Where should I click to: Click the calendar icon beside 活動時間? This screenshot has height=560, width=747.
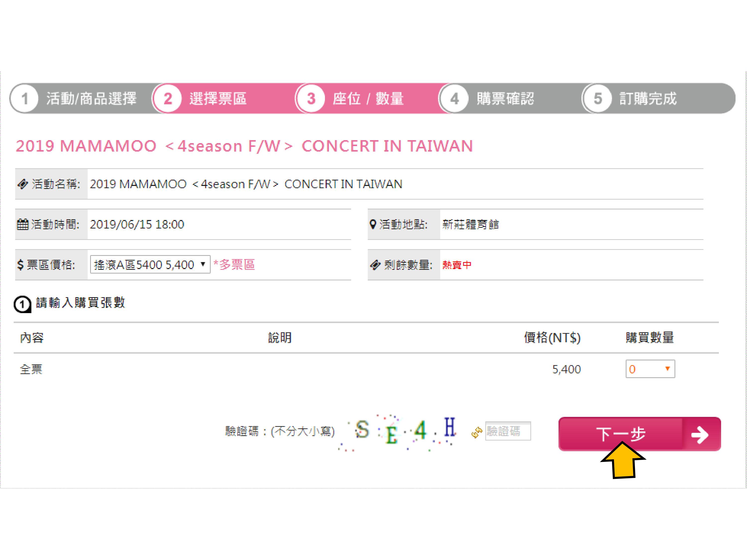[x=23, y=224]
